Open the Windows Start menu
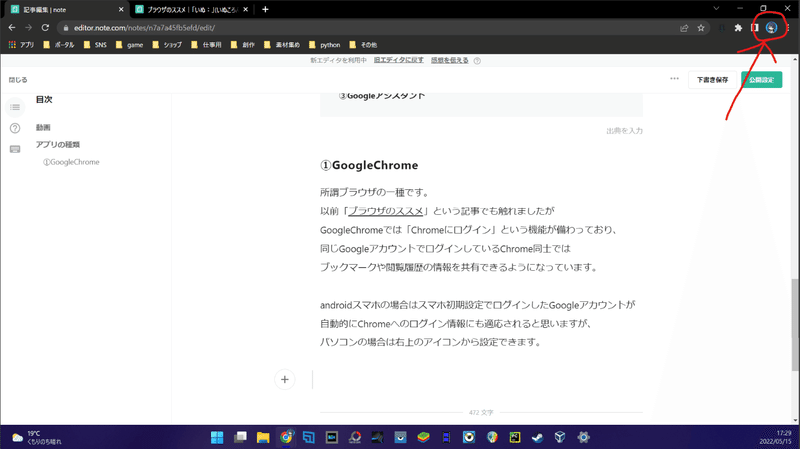The height and width of the screenshot is (449, 800). click(217, 437)
